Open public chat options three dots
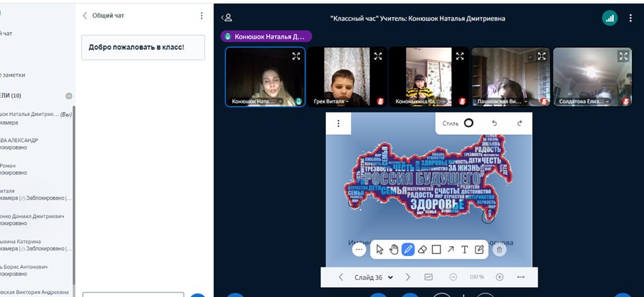644x297 pixels. pyautogui.click(x=201, y=16)
